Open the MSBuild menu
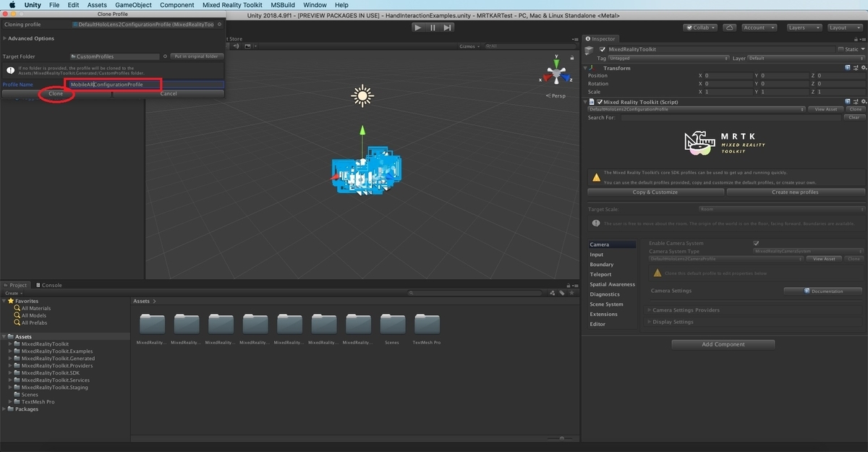This screenshot has width=868, height=452. tap(283, 5)
